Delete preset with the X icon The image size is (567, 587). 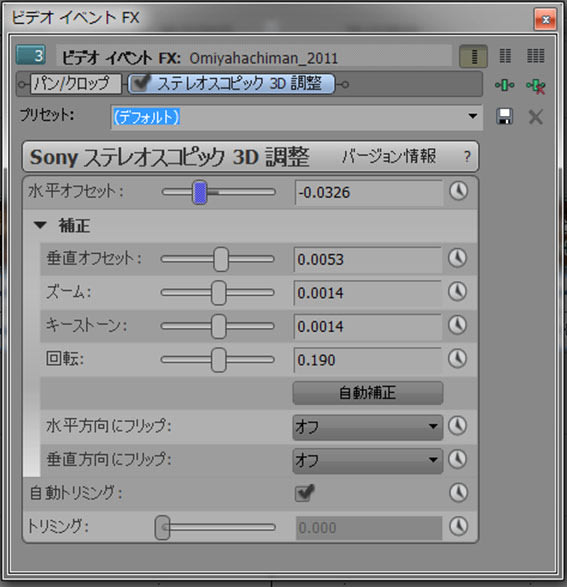point(536,117)
